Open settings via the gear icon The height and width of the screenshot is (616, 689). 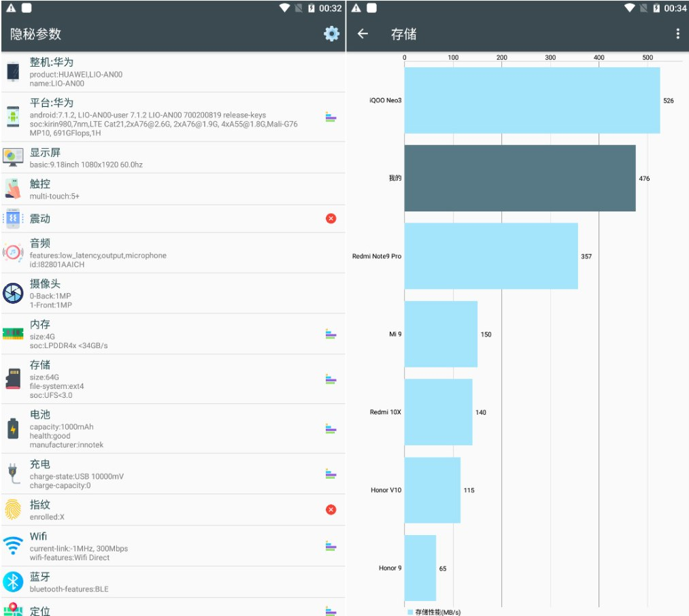point(331,34)
